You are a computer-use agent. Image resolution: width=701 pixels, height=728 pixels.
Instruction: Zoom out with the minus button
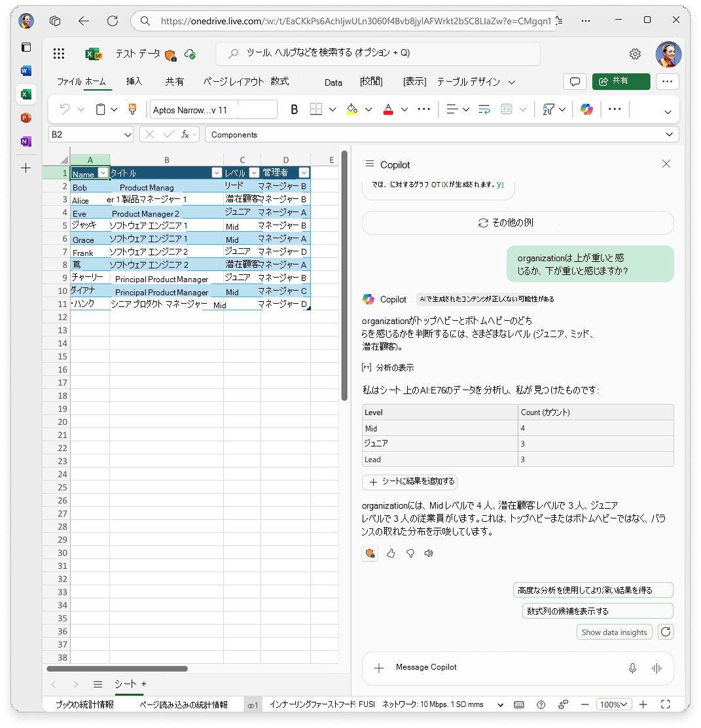[585, 704]
